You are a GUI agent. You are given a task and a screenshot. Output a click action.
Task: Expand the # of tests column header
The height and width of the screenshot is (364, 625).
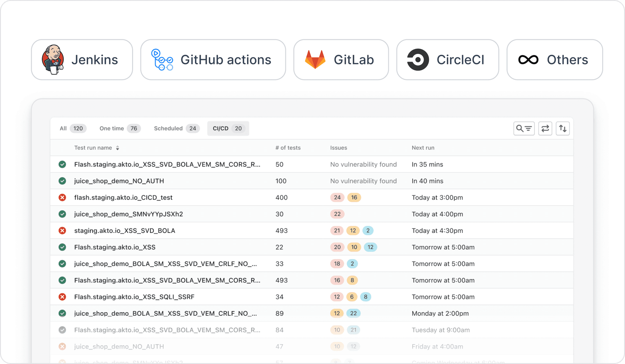(x=287, y=148)
